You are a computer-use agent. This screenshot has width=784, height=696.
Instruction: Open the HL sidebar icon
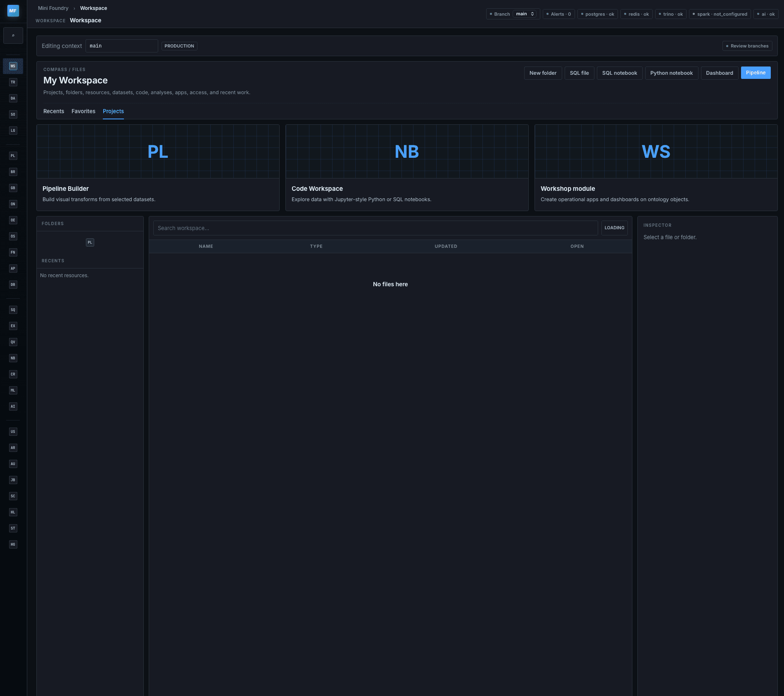[13, 512]
